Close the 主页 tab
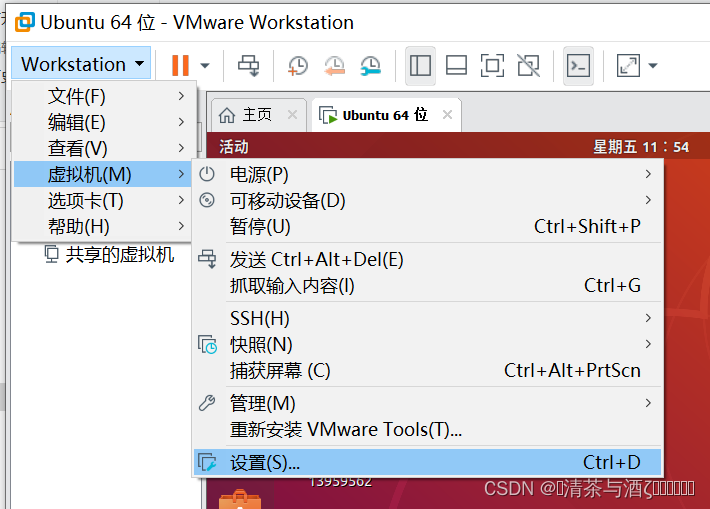The height and width of the screenshot is (509, 710). (293, 115)
